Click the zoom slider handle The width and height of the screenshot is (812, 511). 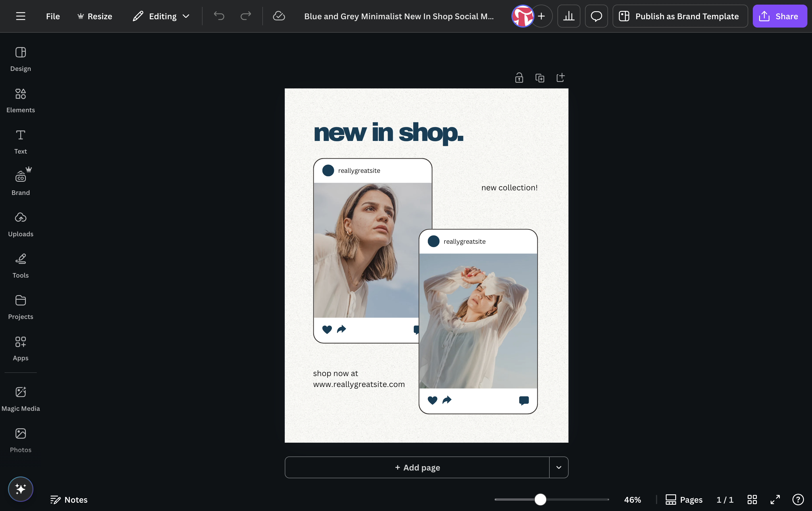[540, 500]
